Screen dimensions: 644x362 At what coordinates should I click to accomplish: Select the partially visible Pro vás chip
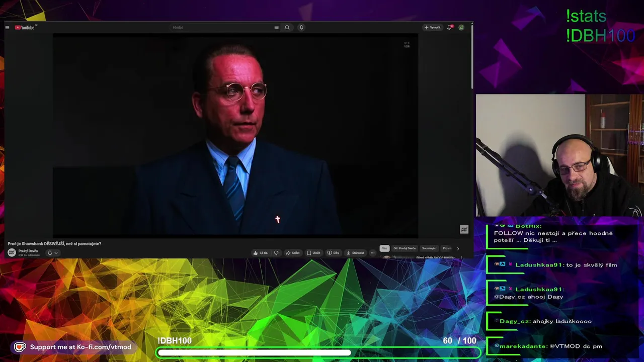(x=447, y=248)
